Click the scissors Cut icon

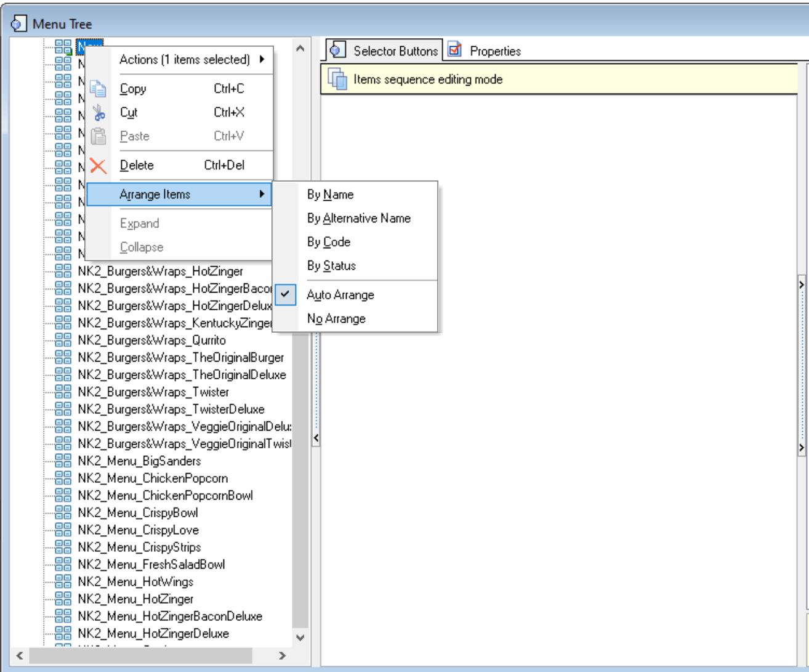[x=99, y=113]
